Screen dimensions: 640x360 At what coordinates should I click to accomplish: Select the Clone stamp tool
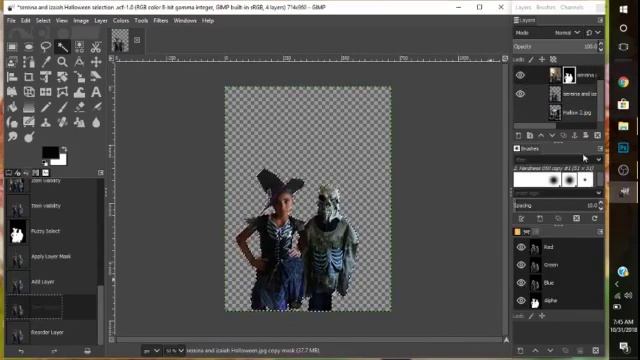[x=45, y=122]
